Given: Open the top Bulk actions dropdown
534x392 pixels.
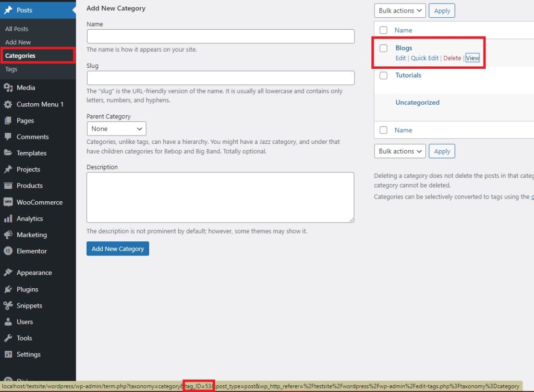Looking at the screenshot, I should click(x=400, y=10).
